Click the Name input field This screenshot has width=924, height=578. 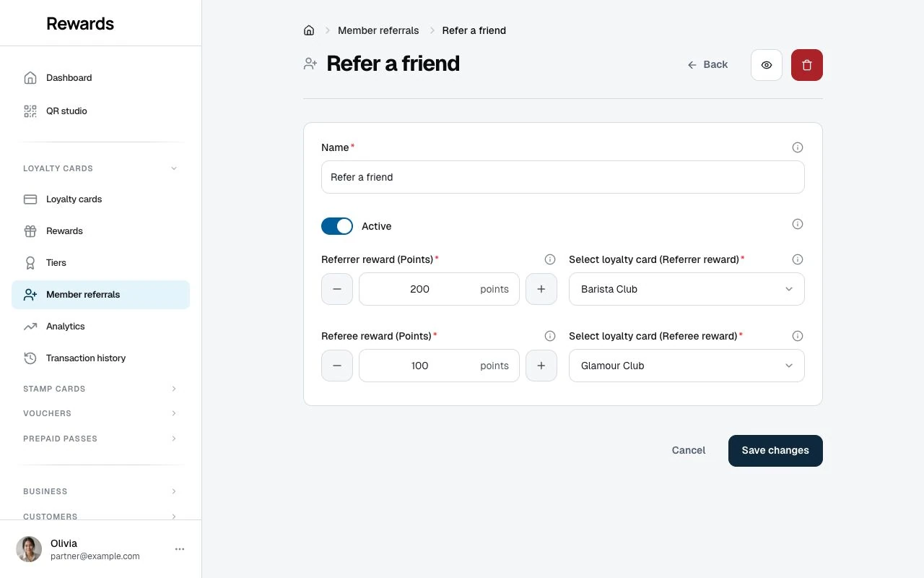(563, 177)
